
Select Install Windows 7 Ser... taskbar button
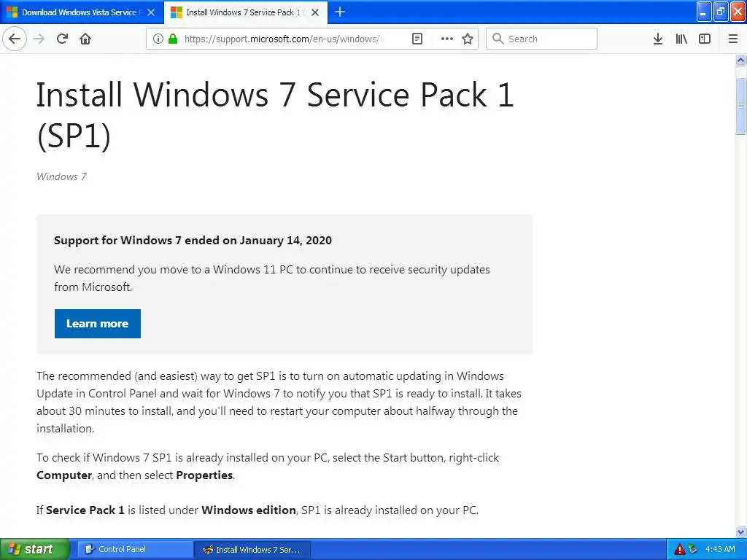pos(252,549)
